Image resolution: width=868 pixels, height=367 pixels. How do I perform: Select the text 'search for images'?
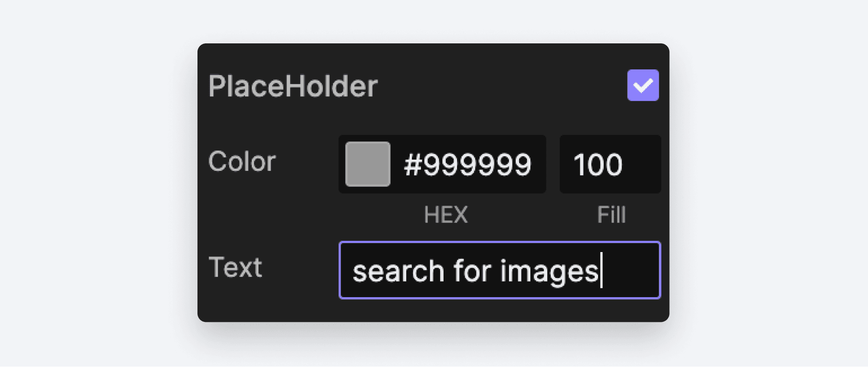[x=477, y=270]
